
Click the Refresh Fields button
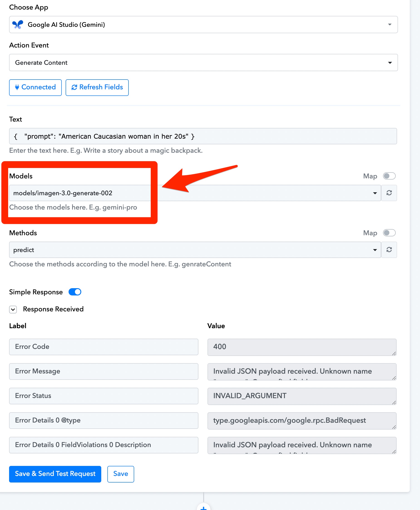pos(97,87)
